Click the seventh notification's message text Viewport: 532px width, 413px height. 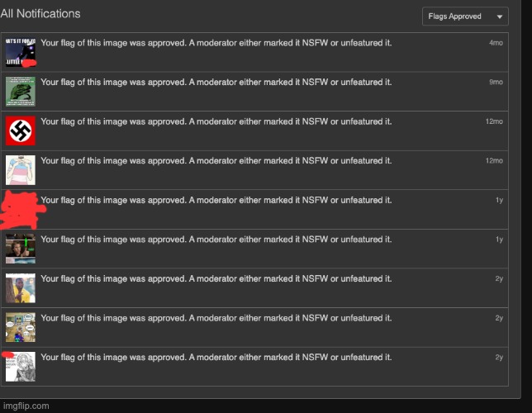pyautogui.click(x=216, y=278)
